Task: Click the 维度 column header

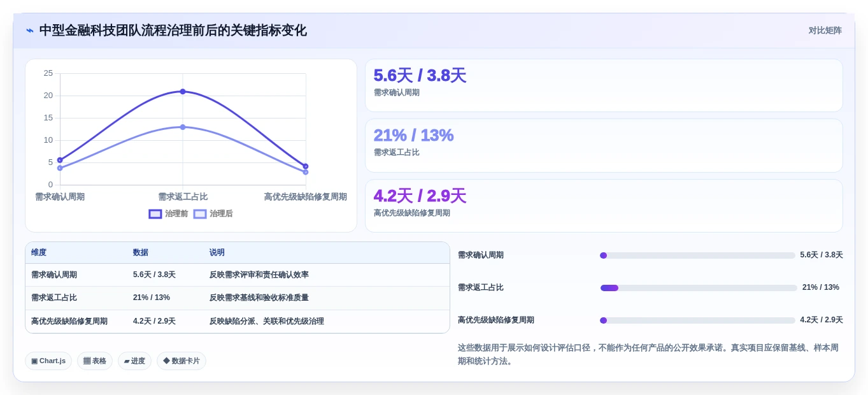Action: click(x=39, y=253)
